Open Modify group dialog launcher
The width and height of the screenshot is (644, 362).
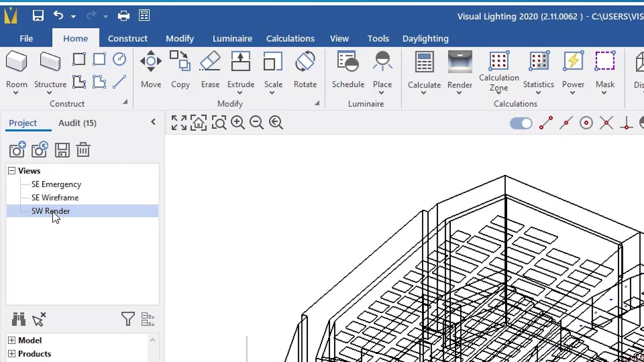pos(317,103)
